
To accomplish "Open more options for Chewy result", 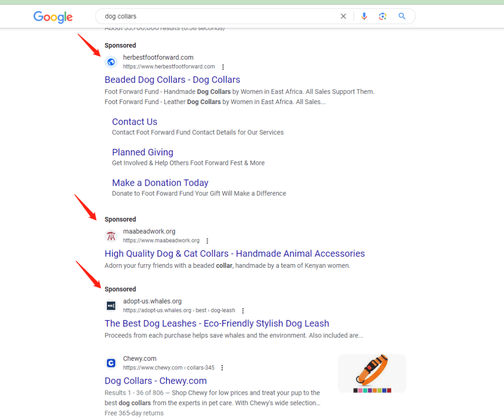I will tap(222, 368).
